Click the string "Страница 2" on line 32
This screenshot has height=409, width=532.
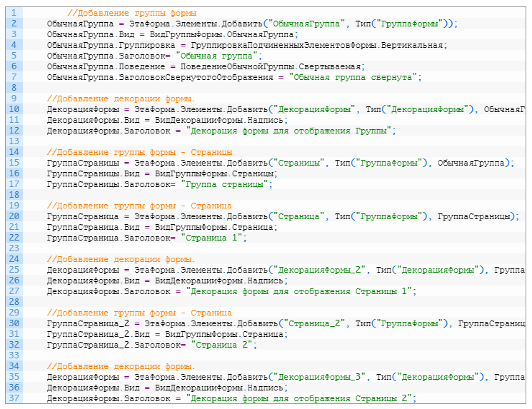pyautogui.click(x=222, y=345)
